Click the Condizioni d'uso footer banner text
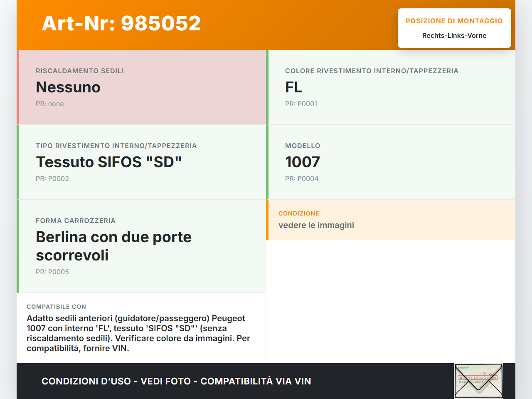532x399 pixels. point(176,381)
